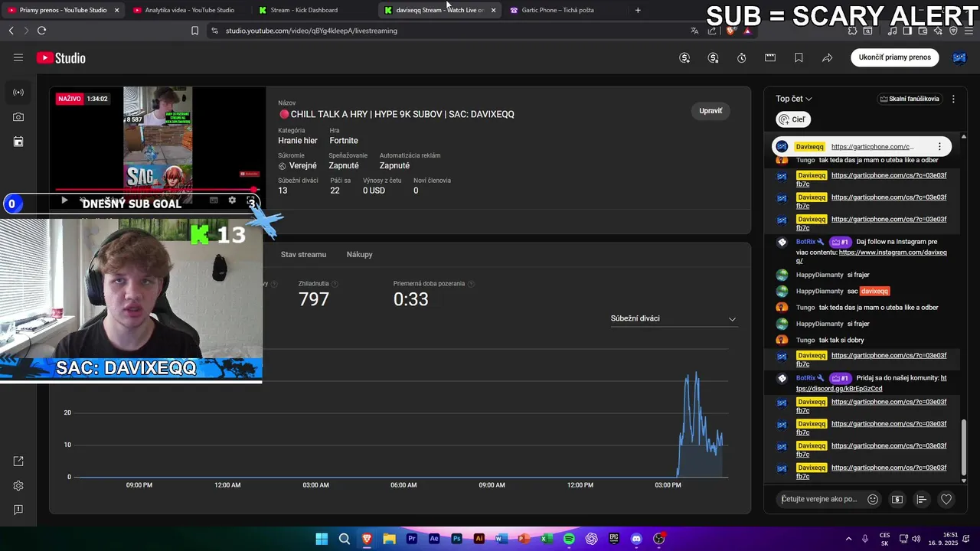Click the exit-to-Studio icon in lower sidebar
Viewport: 980px width, 551px height.
click(x=18, y=461)
